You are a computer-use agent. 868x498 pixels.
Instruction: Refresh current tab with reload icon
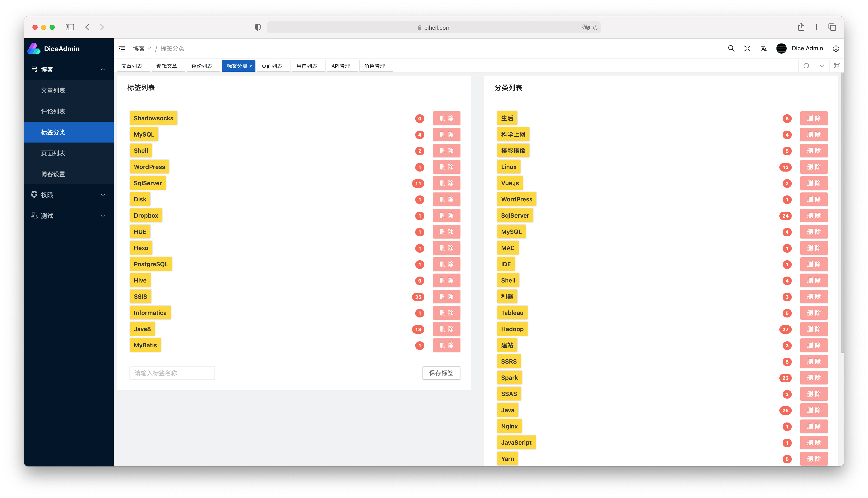[x=806, y=66]
